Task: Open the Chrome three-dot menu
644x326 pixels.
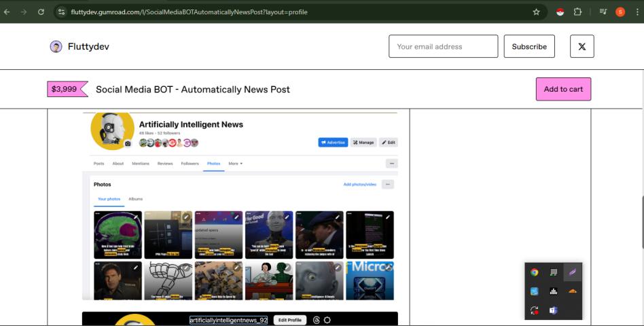Action: click(x=637, y=12)
